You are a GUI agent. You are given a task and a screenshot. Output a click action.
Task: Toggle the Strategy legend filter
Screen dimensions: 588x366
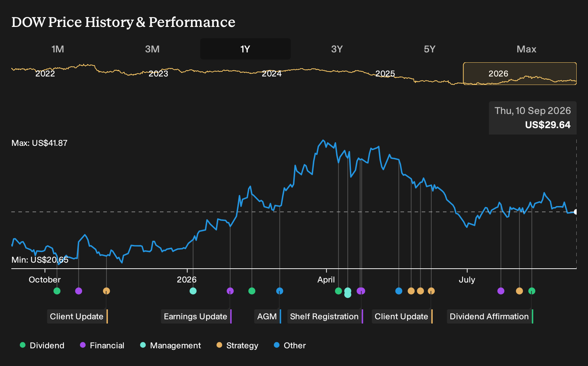[x=237, y=345]
